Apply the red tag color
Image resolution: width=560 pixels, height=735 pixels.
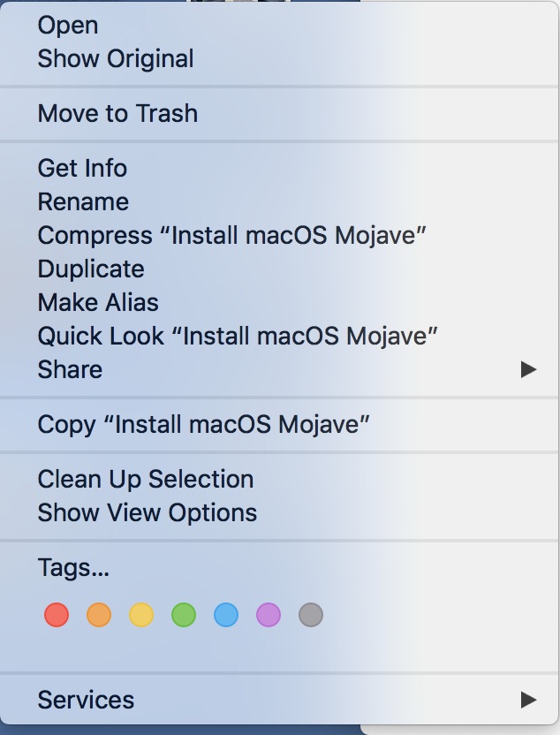click(57, 615)
